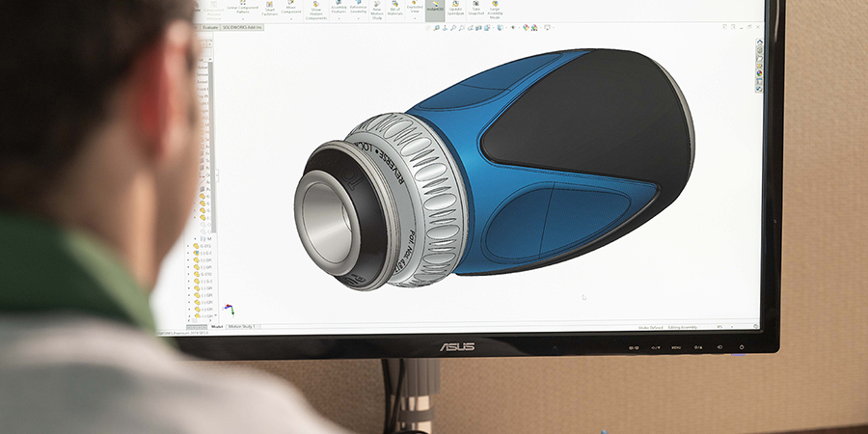Click the 'Under Defined' status bar text
The width and height of the screenshot is (868, 434).
[x=650, y=327]
